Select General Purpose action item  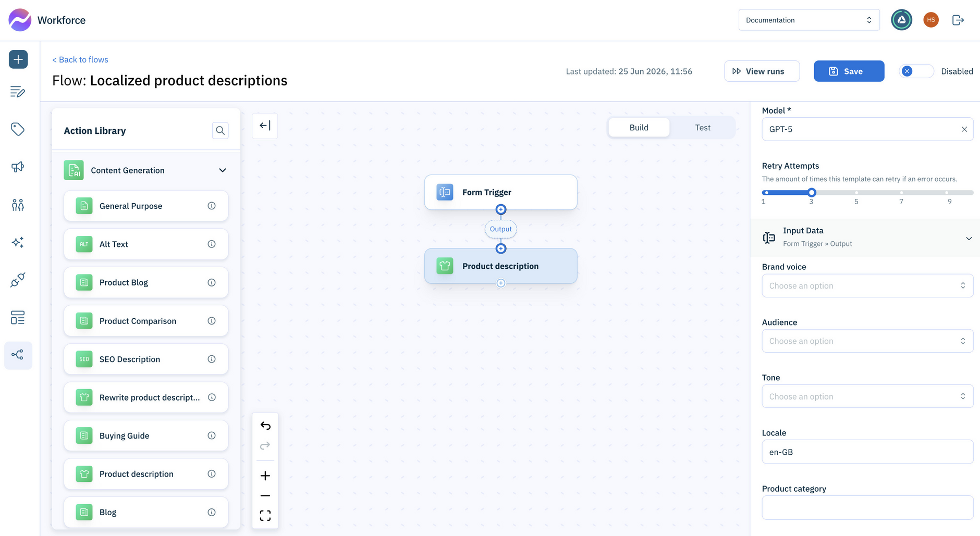click(x=146, y=206)
